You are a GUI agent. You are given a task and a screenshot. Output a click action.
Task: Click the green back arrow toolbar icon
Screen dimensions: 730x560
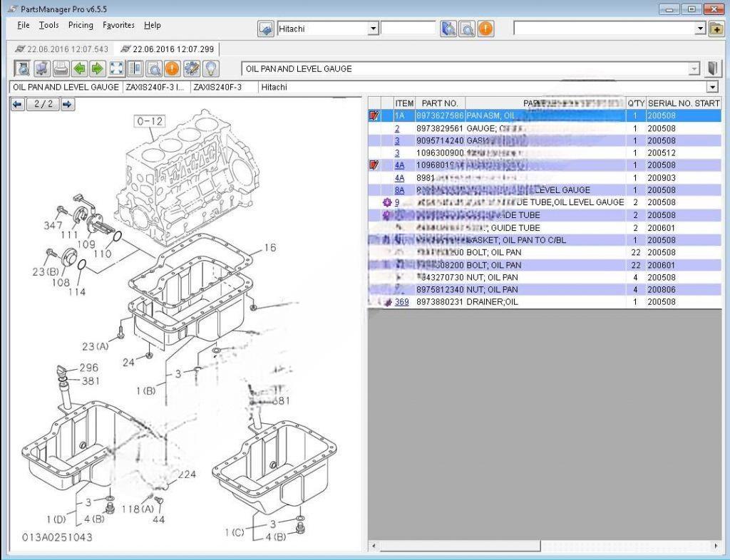tap(79, 69)
